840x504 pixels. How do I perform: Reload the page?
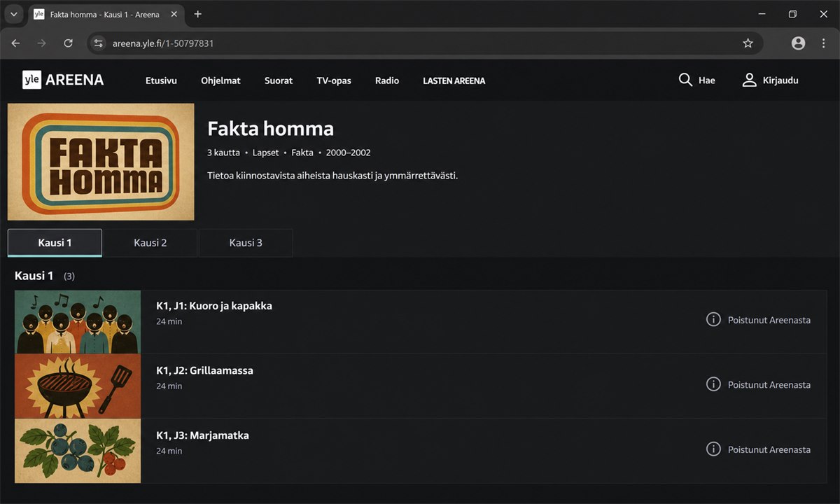[x=68, y=43]
